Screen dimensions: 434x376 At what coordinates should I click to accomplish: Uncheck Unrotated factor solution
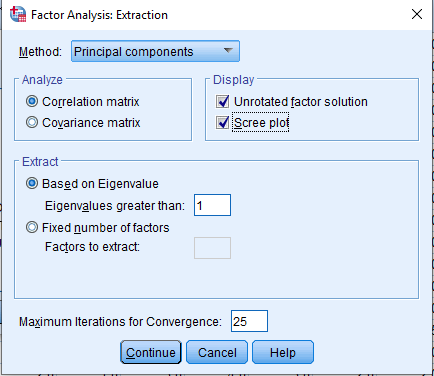(x=222, y=102)
